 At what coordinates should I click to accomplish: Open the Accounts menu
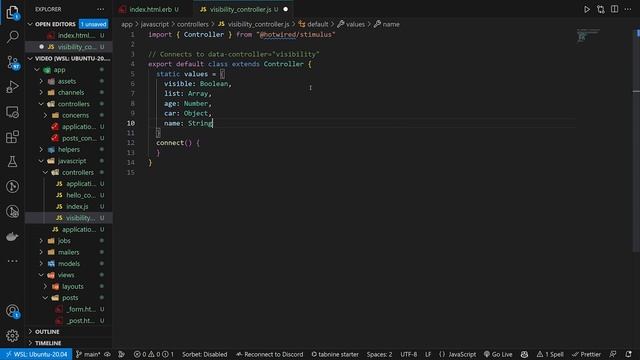(12, 311)
